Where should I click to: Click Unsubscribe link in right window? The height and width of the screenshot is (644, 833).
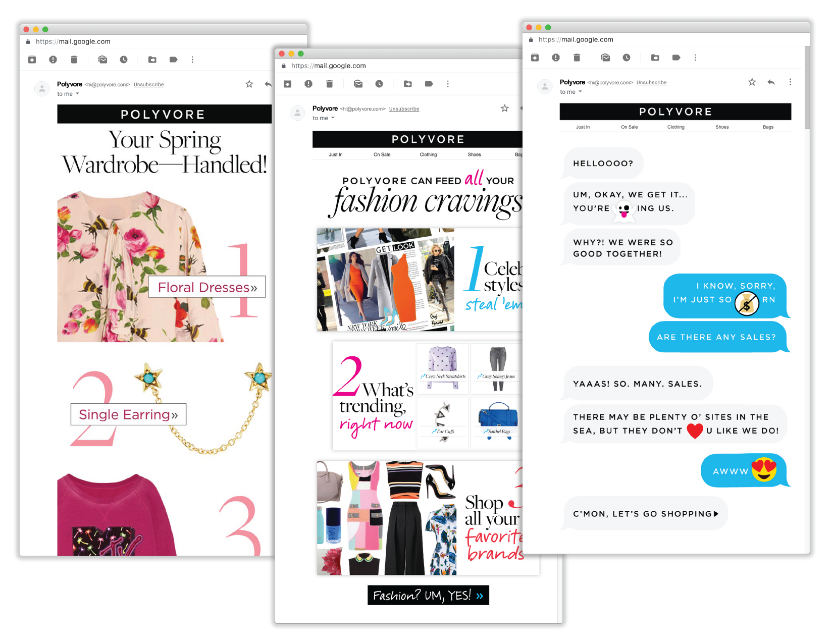click(651, 83)
